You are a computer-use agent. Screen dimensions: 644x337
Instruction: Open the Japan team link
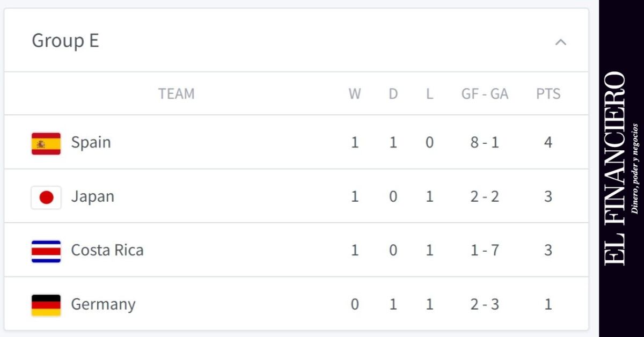pyautogui.click(x=93, y=197)
